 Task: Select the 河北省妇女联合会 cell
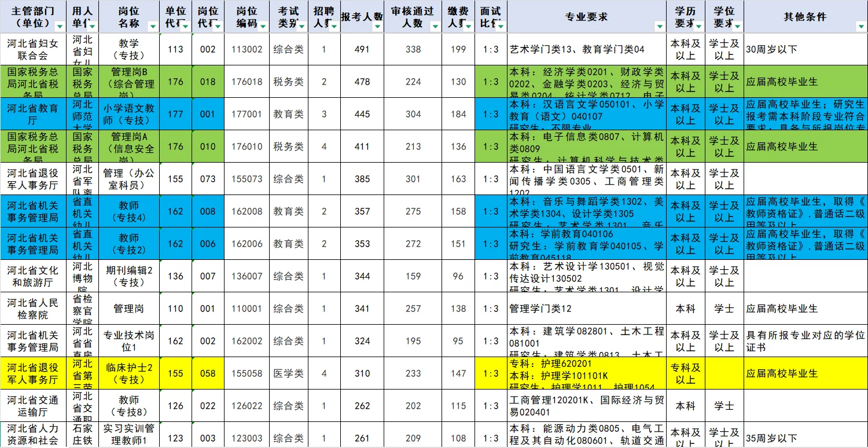(33, 49)
